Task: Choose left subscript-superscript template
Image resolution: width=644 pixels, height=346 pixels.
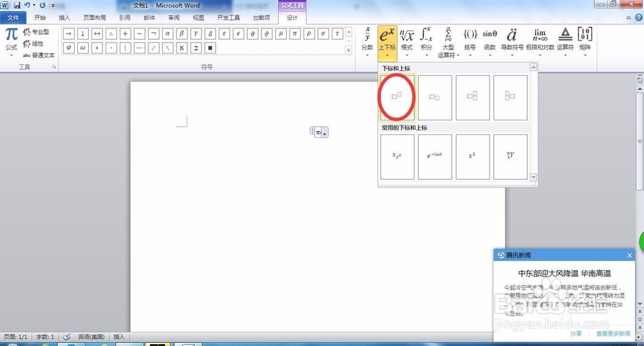Action: tap(511, 98)
